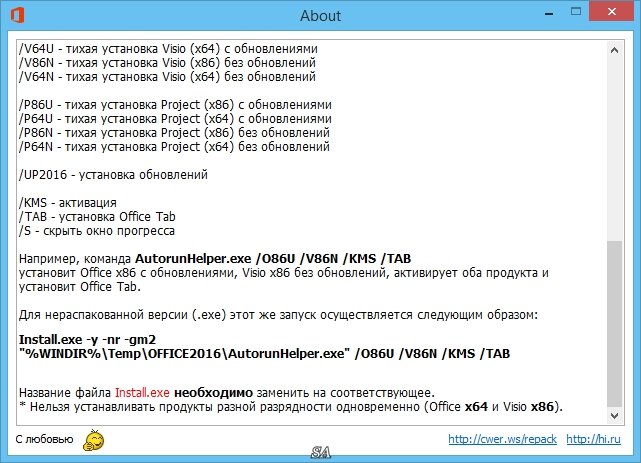Click the /P64N Project x64 line
The height and width of the screenshot is (463, 641).
tap(174, 146)
